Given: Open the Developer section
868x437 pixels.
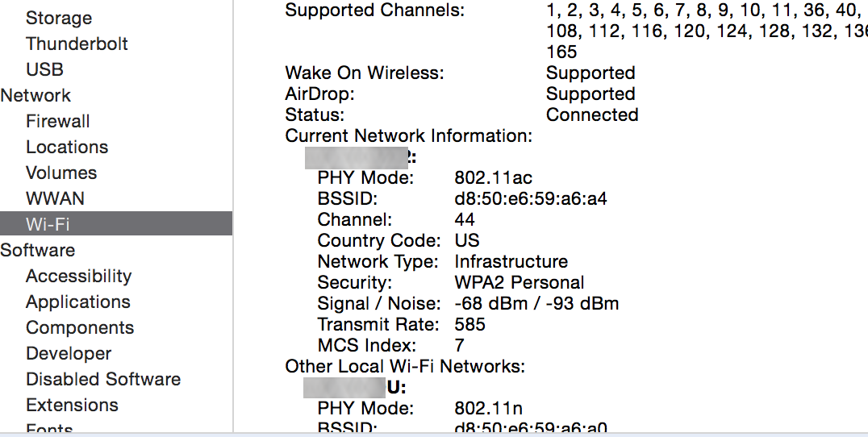Looking at the screenshot, I should [x=69, y=353].
